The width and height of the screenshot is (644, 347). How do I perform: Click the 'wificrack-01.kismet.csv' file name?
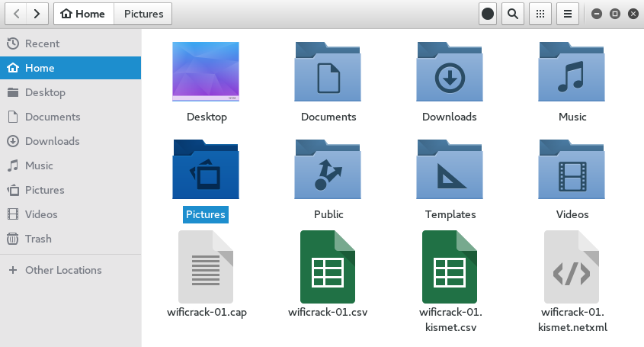pyautogui.click(x=450, y=320)
